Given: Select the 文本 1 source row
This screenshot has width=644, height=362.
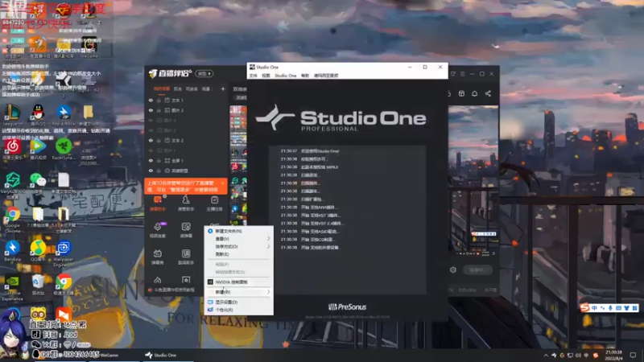Looking at the screenshot, I should point(187,100).
